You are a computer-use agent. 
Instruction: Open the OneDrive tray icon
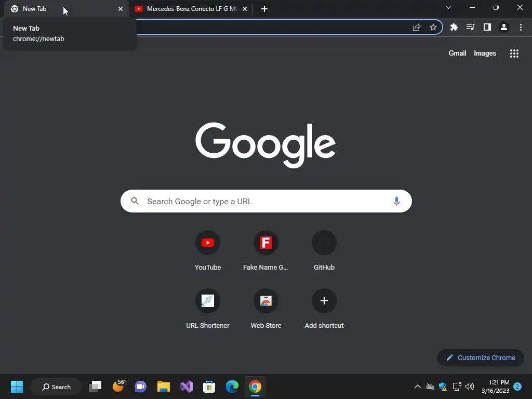pyautogui.click(x=430, y=387)
